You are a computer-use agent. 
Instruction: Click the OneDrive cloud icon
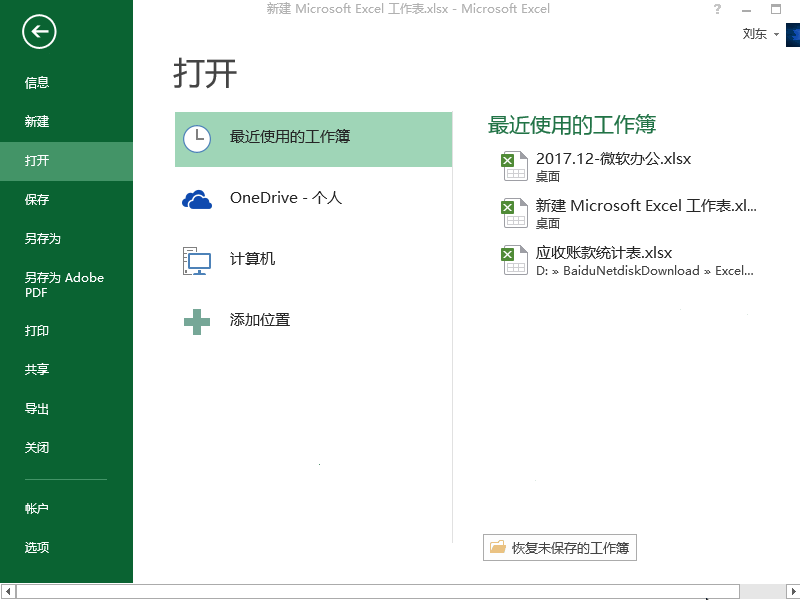pyautogui.click(x=197, y=199)
